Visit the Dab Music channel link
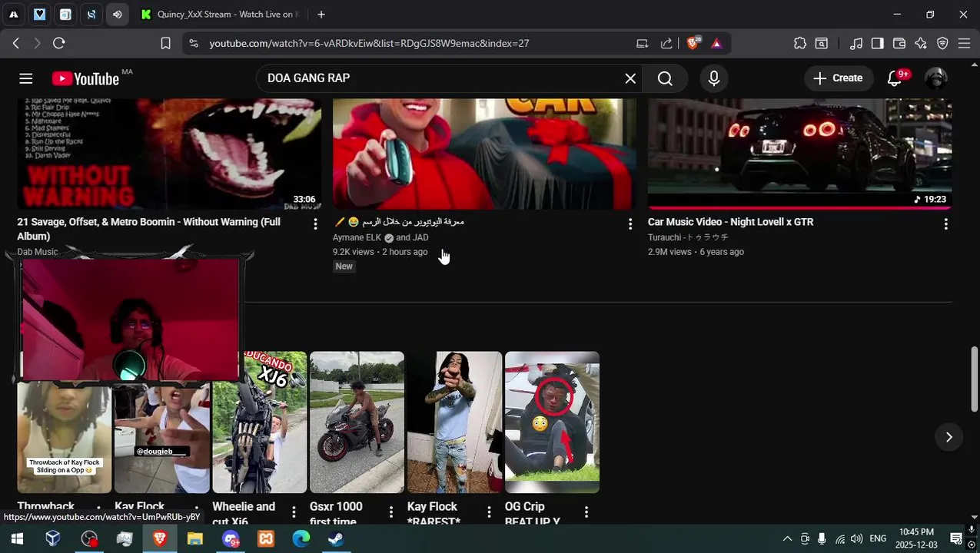The image size is (980, 553). [38, 252]
